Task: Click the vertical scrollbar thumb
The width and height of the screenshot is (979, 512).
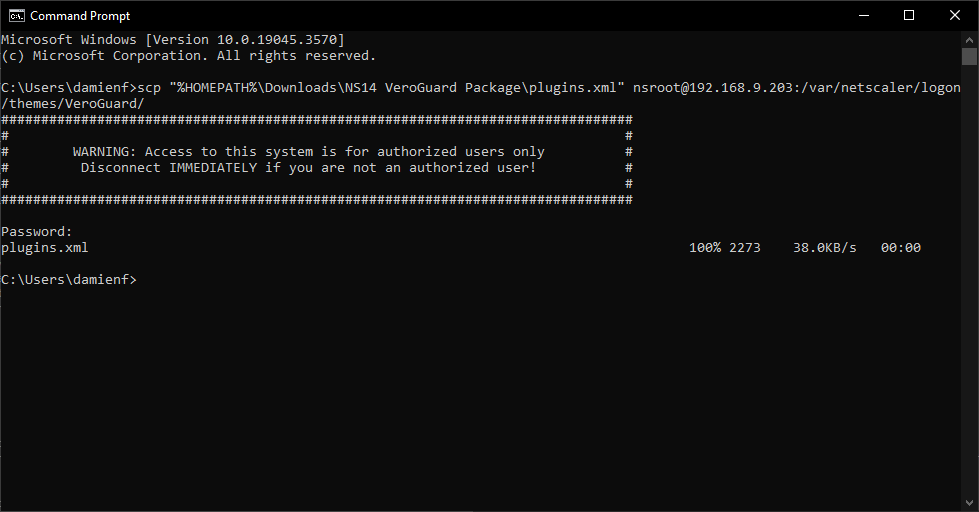Action: [969, 57]
